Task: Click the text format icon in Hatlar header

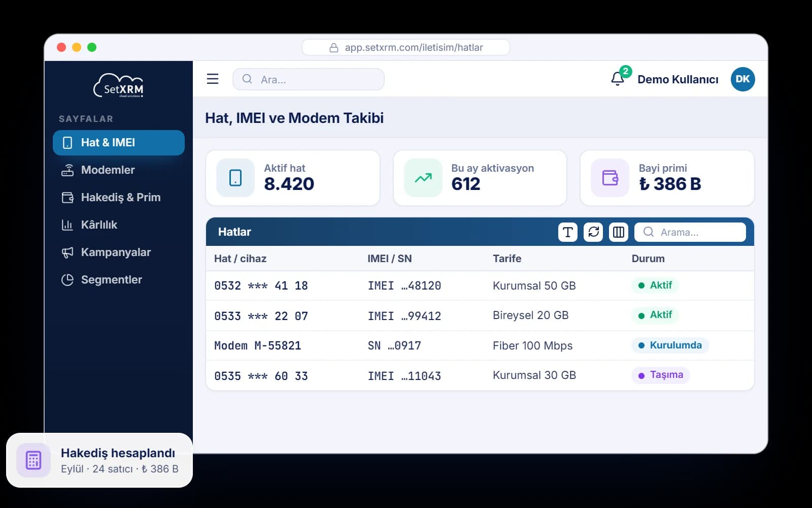Action: click(568, 232)
